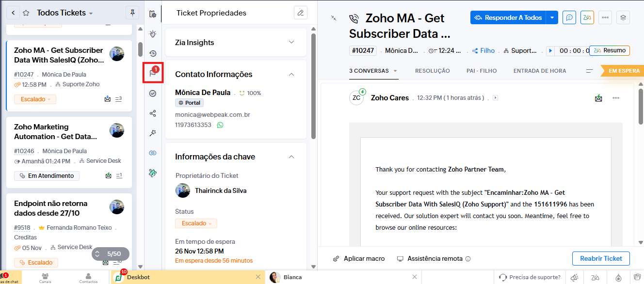Open the ticket history clock icon
The image size is (644, 284).
pyautogui.click(x=153, y=53)
